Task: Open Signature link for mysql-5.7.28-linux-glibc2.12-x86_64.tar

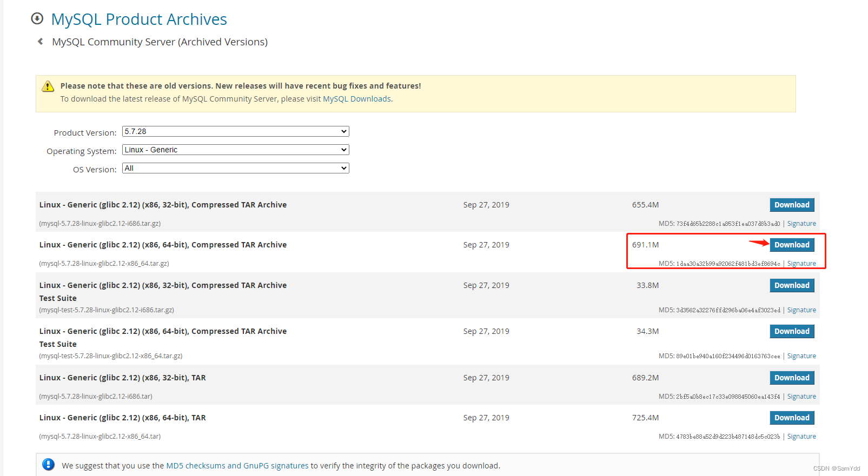Action: 801,437
